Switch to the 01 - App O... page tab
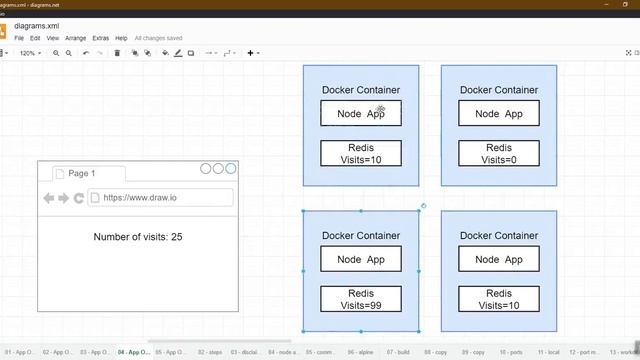Image resolution: width=640 pixels, height=360 pixels. click(18, 352)
